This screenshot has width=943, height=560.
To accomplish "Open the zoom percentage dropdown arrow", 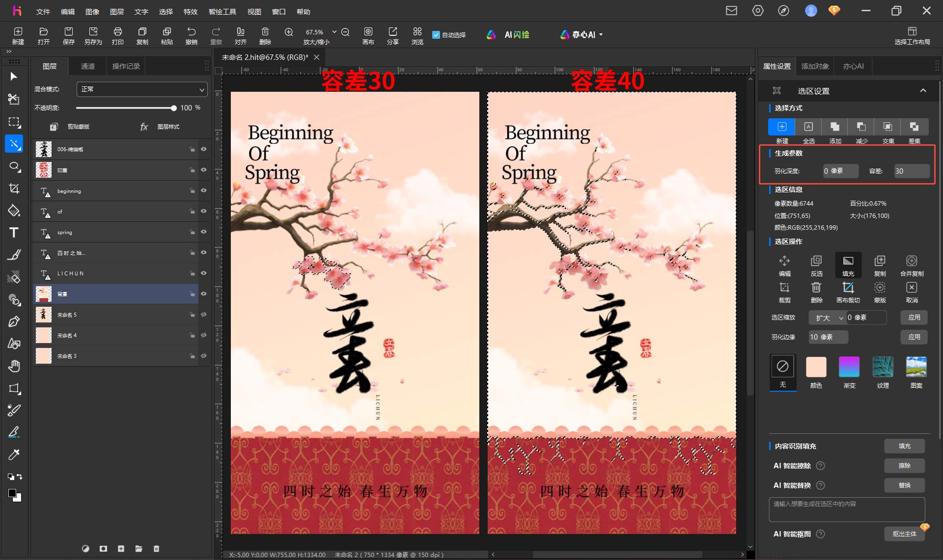I will [x=334, y=32].
